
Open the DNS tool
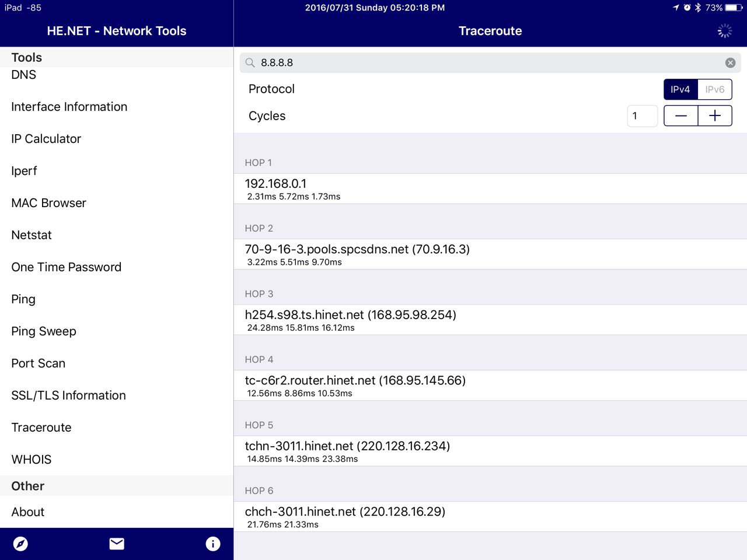24,75
